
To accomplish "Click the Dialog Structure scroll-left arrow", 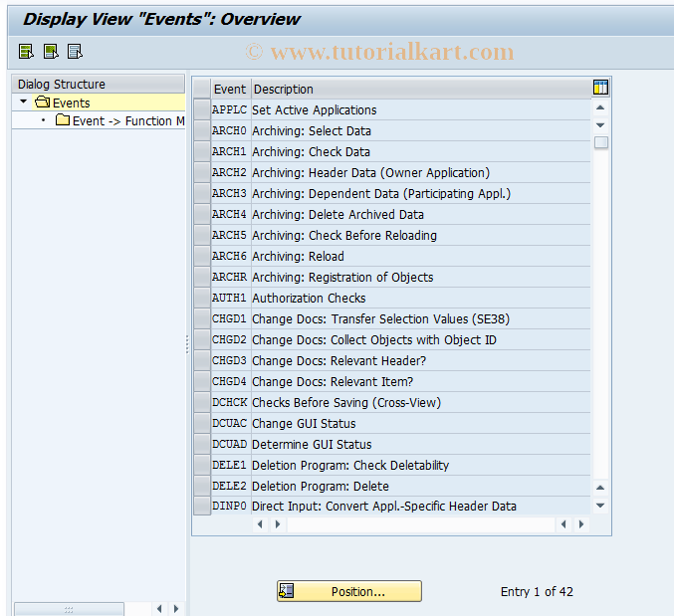I will (x=159, y=609).
